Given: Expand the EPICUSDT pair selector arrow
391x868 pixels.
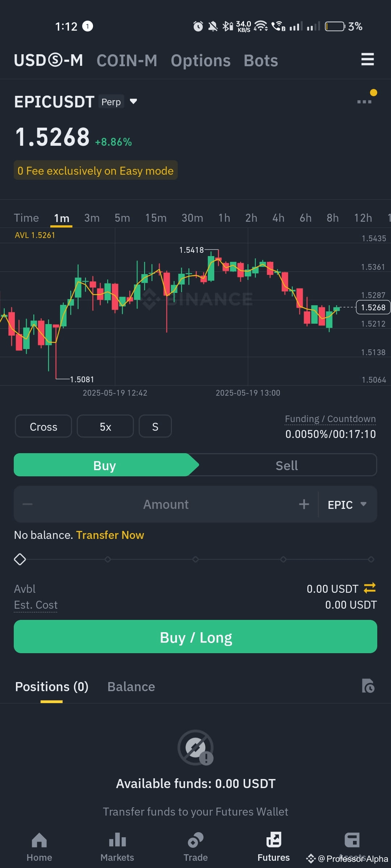Looking at the screenshot, I should [x=133, y=102].
